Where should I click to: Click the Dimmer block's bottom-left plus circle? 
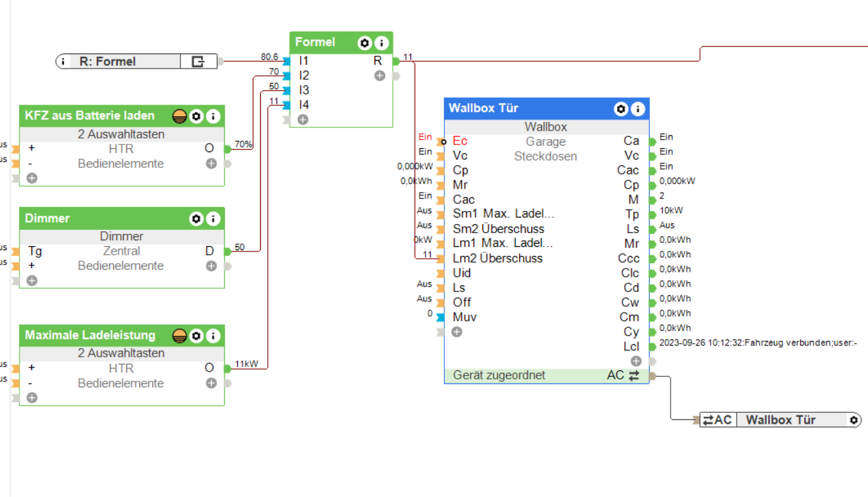[x=31, y=280]
